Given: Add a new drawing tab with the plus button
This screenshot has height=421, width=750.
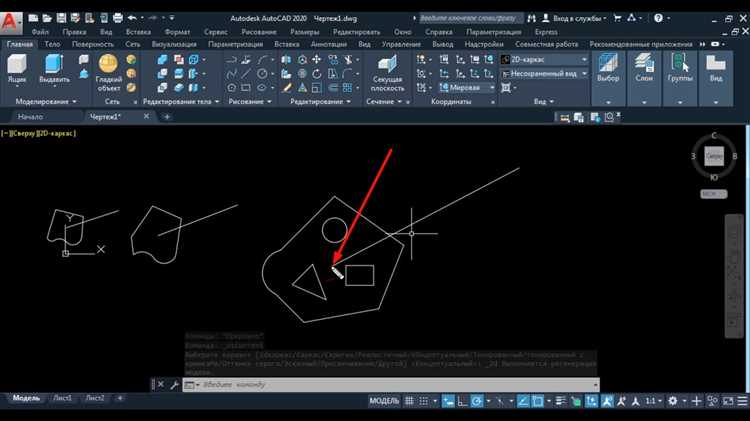Looking at the screenshot, I should click(166, 116).
